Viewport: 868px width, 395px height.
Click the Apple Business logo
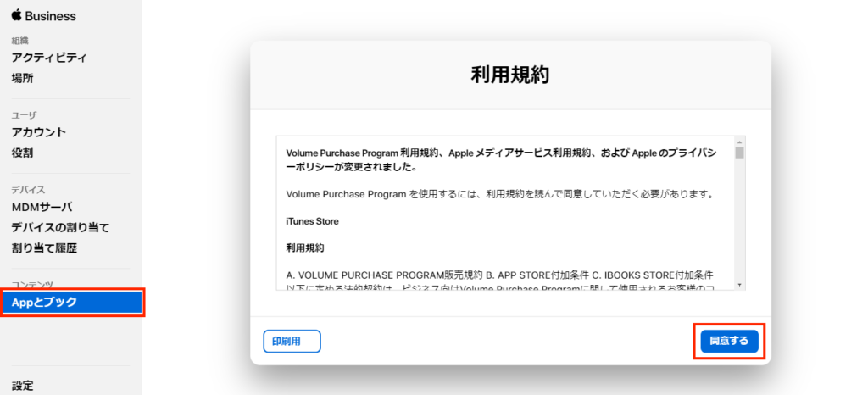pyautogui.click(x=44, y=16)
